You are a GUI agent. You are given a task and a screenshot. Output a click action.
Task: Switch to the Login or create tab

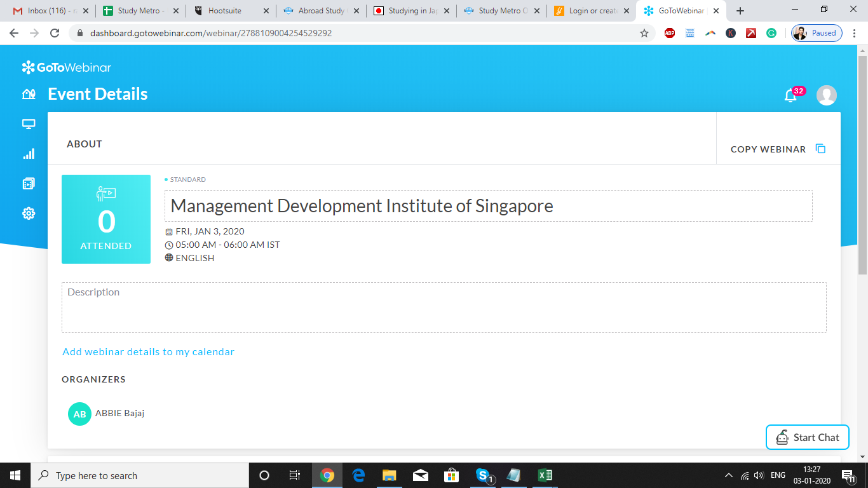592,11
